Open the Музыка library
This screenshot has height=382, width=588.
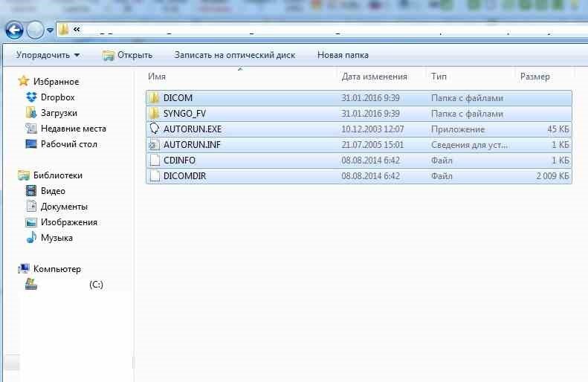tap(56, 238)
